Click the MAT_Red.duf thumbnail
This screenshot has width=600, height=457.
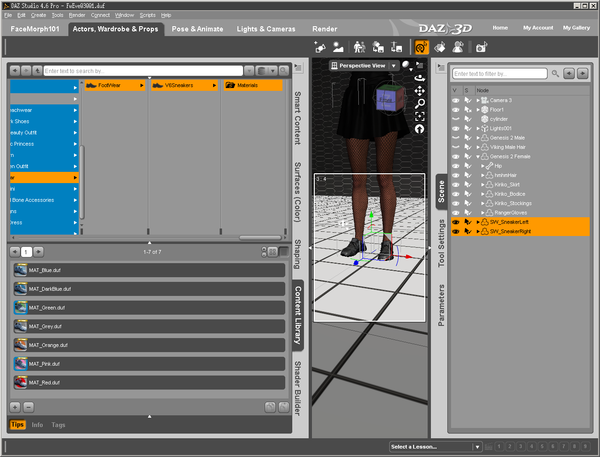point(20,382)
